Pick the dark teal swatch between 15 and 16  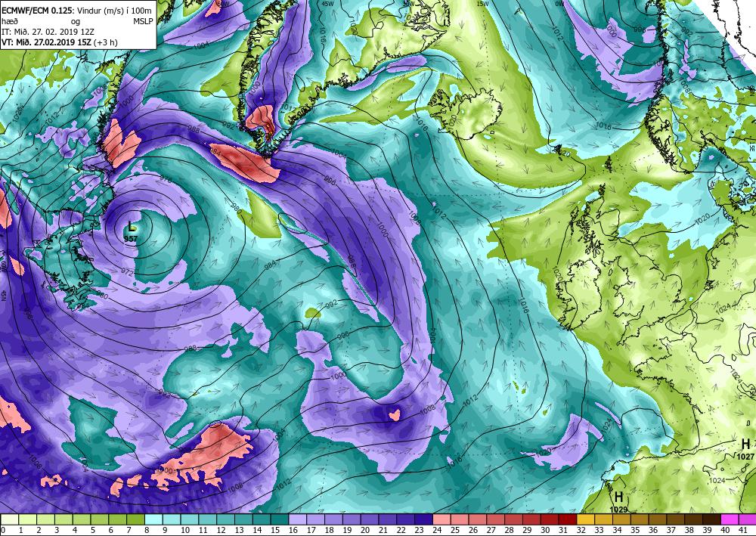[280, 519]
